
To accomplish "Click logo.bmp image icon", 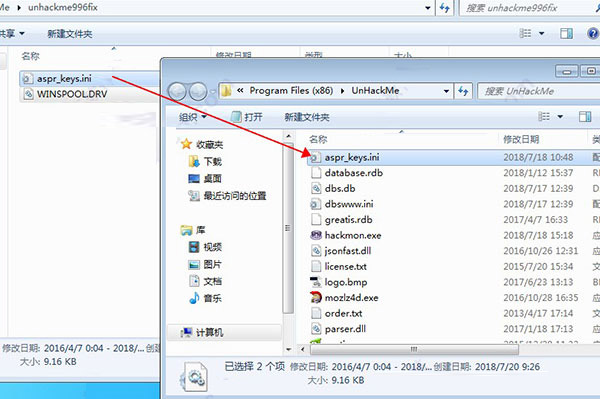I will pos(316,282).
